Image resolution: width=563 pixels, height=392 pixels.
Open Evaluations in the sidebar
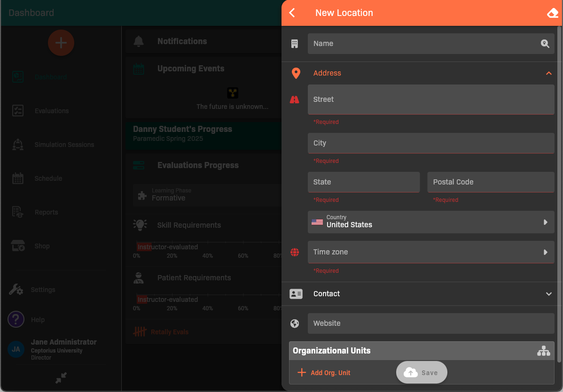[52, 111]
